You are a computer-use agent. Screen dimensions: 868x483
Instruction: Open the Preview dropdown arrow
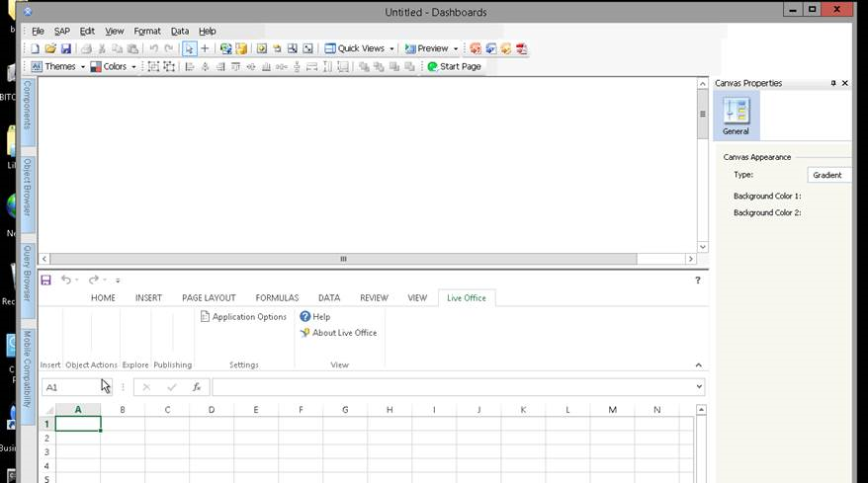click(x=456, y=48)
